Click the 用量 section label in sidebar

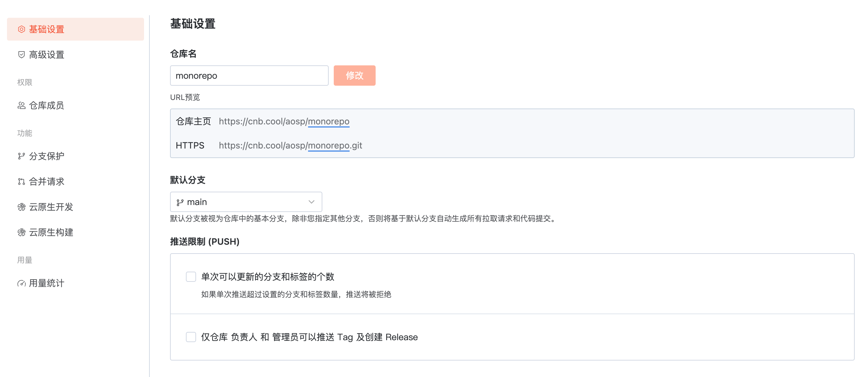[x=25, y=260]
